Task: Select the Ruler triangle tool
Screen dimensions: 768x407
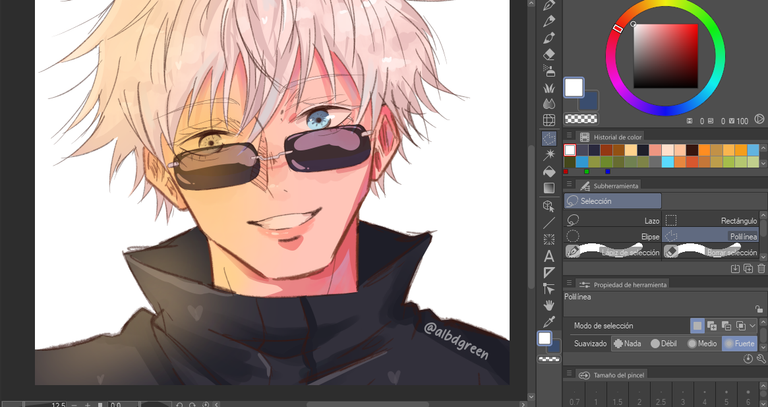Action: pyautogui.click(x=549, y=272)
